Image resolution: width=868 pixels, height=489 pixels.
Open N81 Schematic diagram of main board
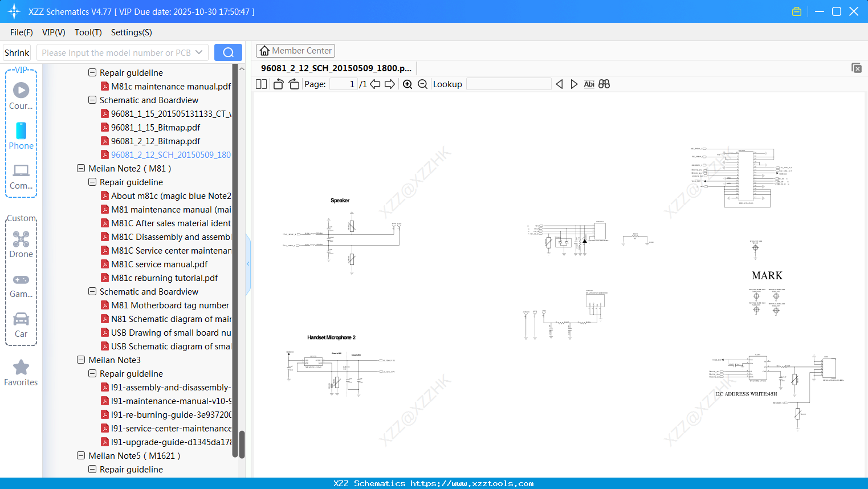pyautogui.click(x=171, y=319)
